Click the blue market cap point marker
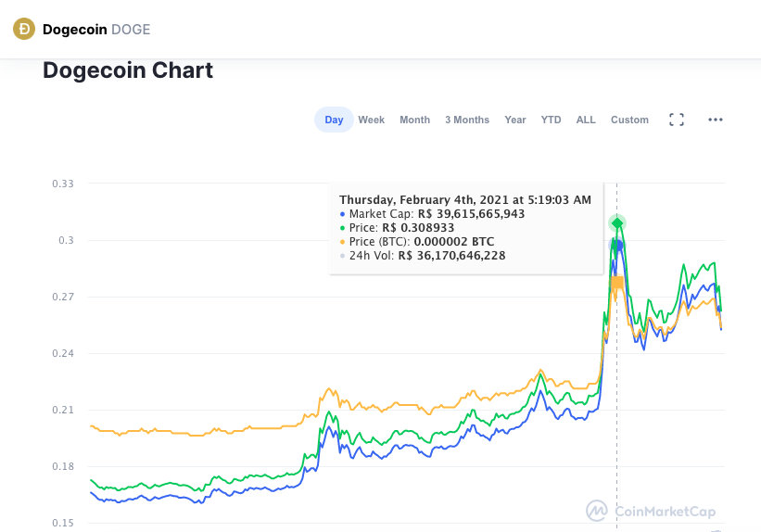This screenshot has width=761, height=532. pos(617,246)
